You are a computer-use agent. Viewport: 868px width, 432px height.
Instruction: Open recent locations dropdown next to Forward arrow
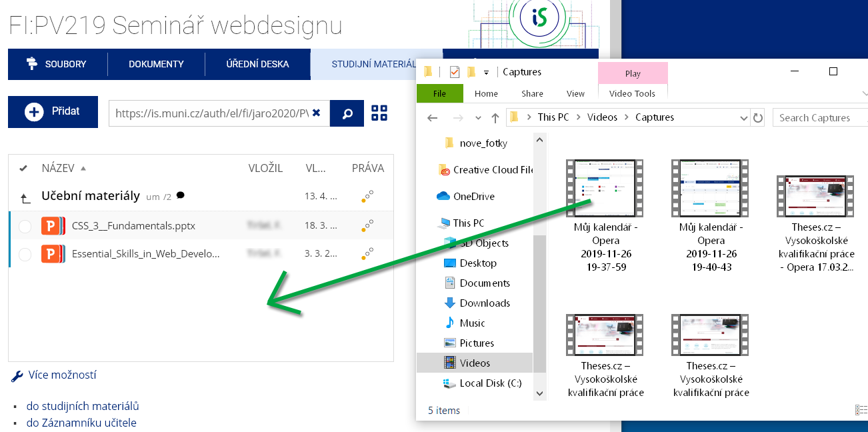click(478, 118)
